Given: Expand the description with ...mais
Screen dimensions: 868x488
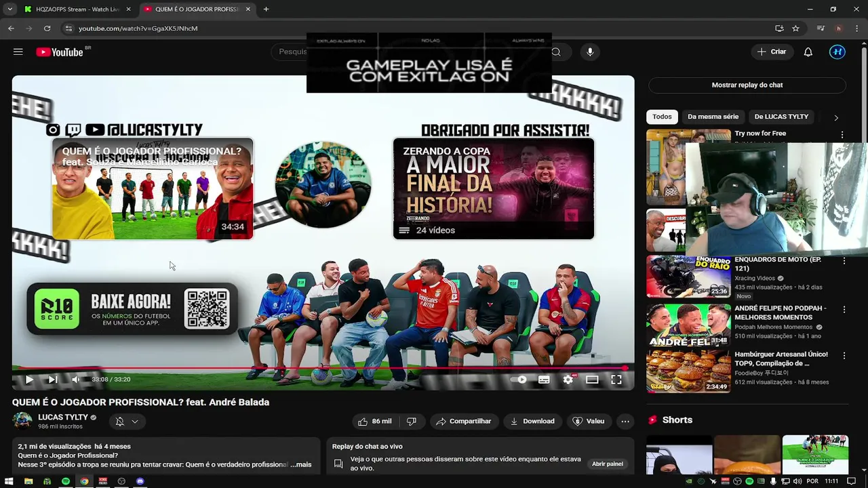Looking at the screenshot, I should pos(300,464).
